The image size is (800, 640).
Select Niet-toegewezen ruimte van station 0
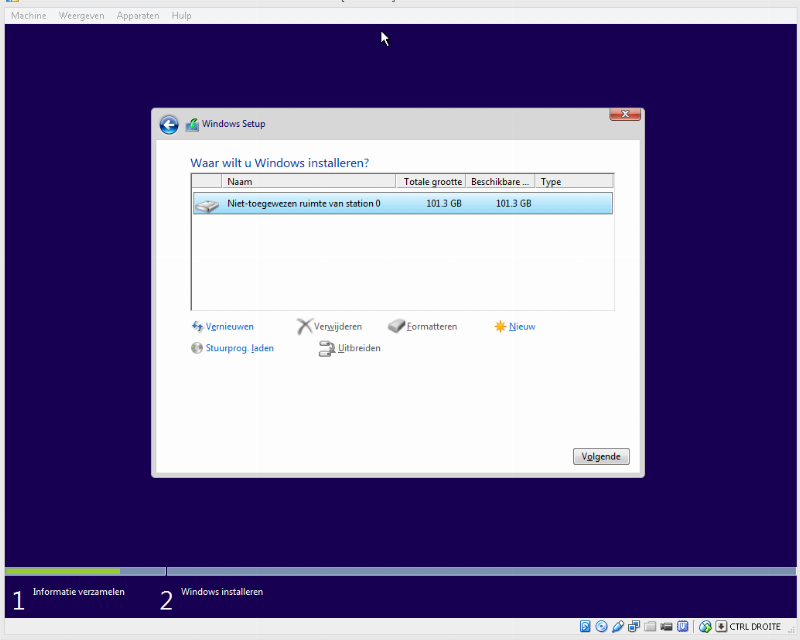click(403, 204)
